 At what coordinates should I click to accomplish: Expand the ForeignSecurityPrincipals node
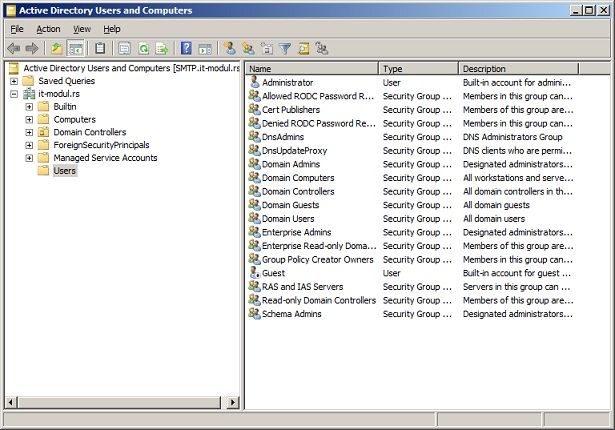tap(29, 145)
